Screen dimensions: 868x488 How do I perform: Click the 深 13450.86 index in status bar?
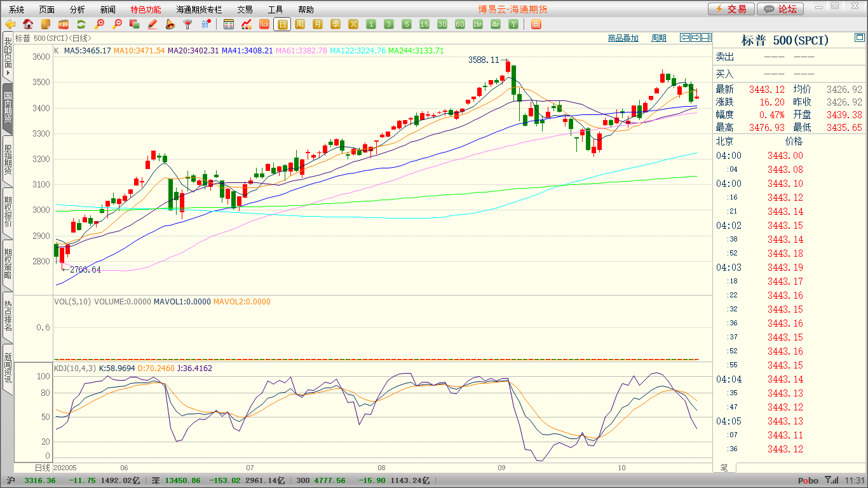point(176,481)
